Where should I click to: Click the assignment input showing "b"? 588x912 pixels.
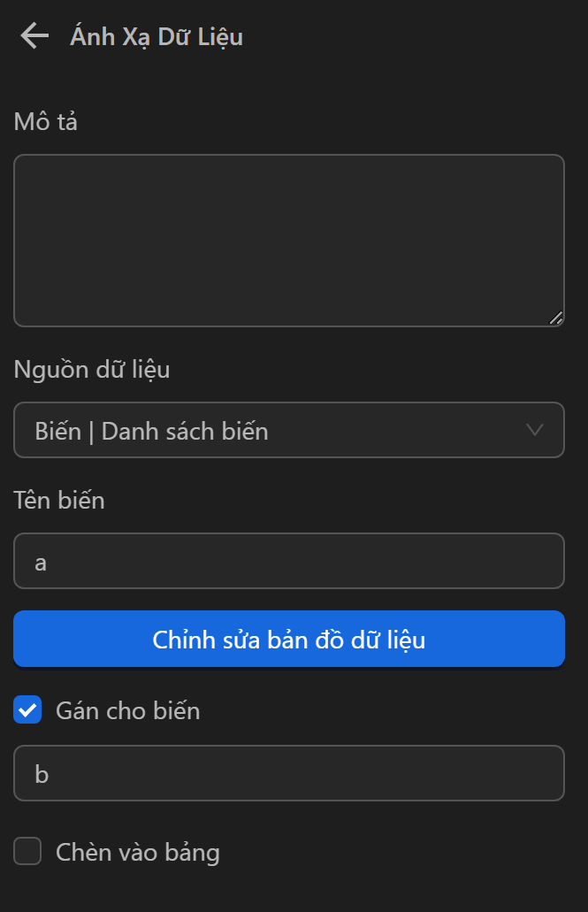[288, 773]
